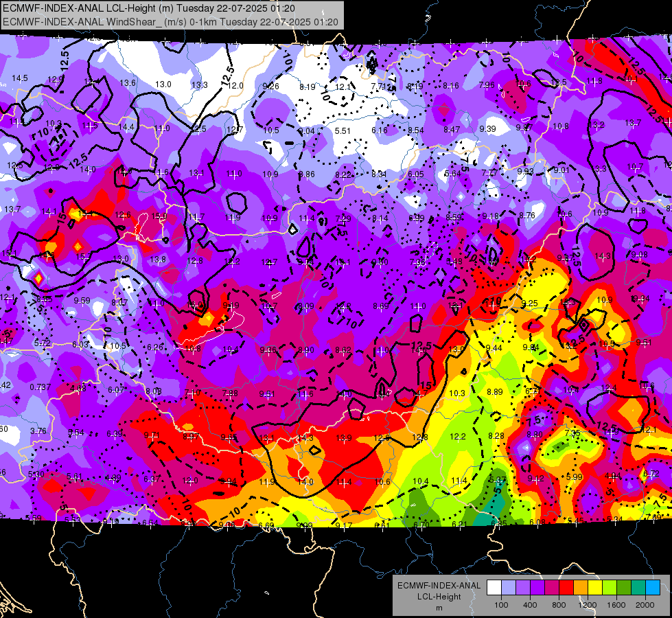672x618 pixels.
Task: Click the 6.03 grid value
Action: pos(80,345)
